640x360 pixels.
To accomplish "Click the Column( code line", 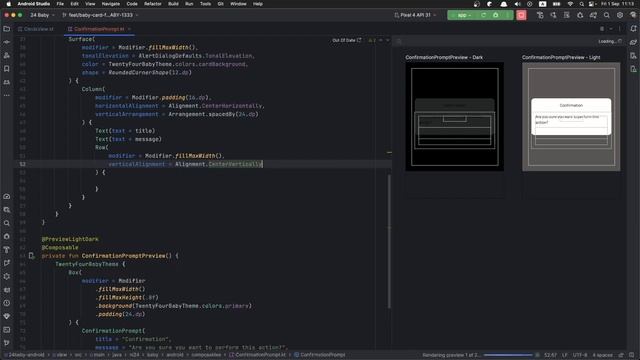I will pyautogui.click(x=93, y=89).
